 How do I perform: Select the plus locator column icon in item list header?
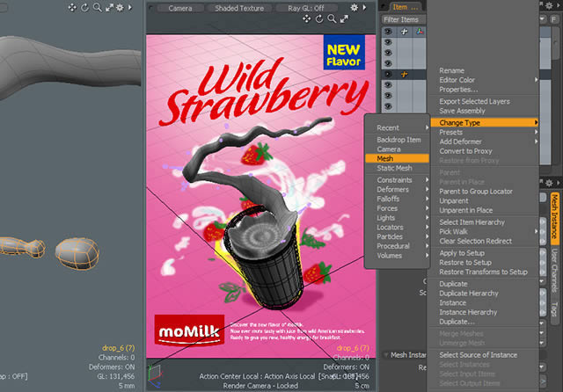point(404,32)
